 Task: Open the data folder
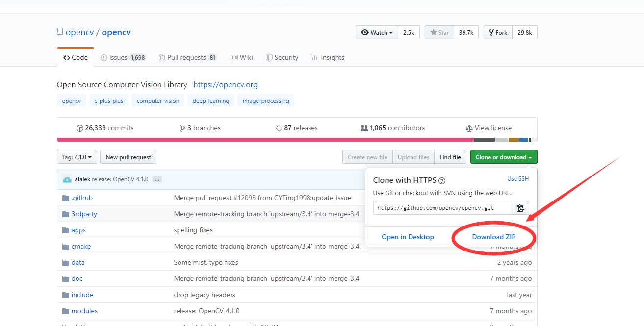click(x=78, y=262)
